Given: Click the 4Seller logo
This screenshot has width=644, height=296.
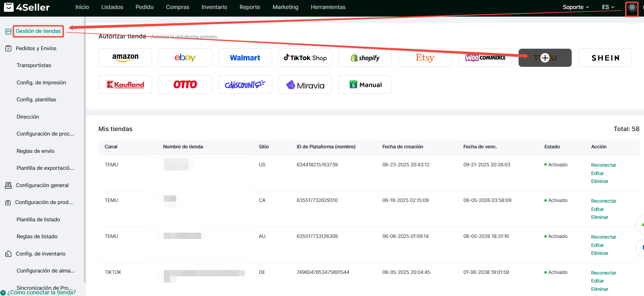Looking at the screenshot, I should click(x=27, y=7).
